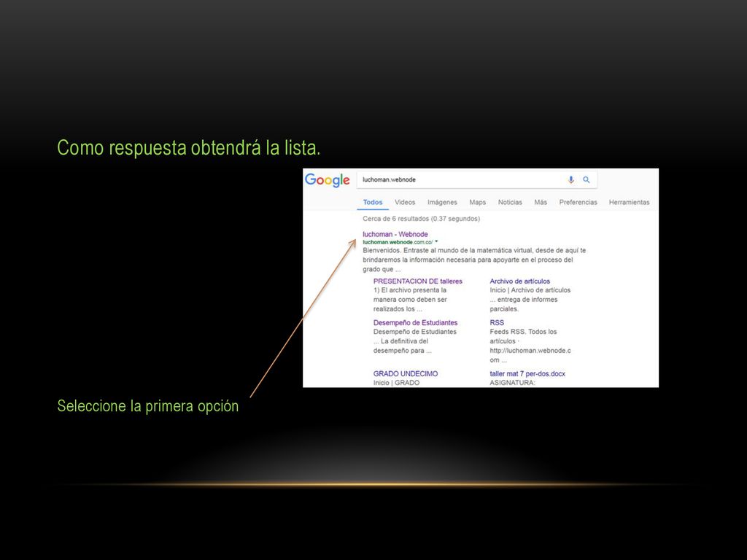Open taller mat 7 per-dos.docx link
This screenshot has width=747, height=560.
(x=527, y=373)
